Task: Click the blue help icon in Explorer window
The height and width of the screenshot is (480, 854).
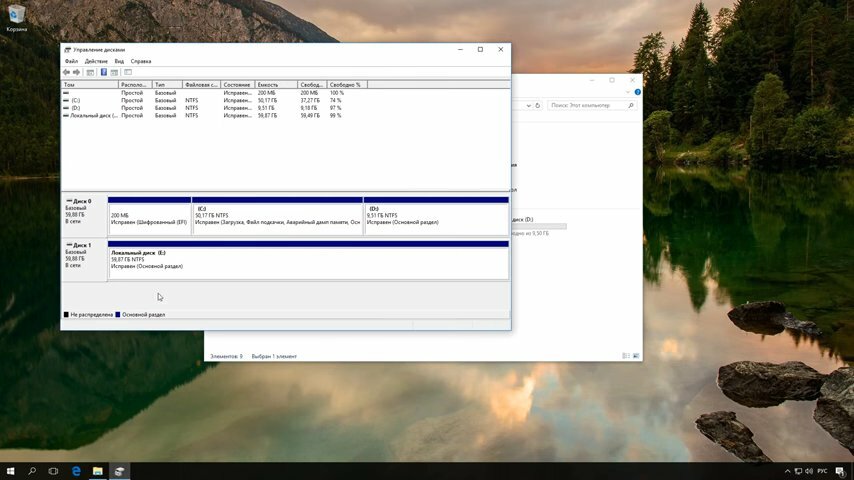Action: pyautogui.click(x=637, y=92)
